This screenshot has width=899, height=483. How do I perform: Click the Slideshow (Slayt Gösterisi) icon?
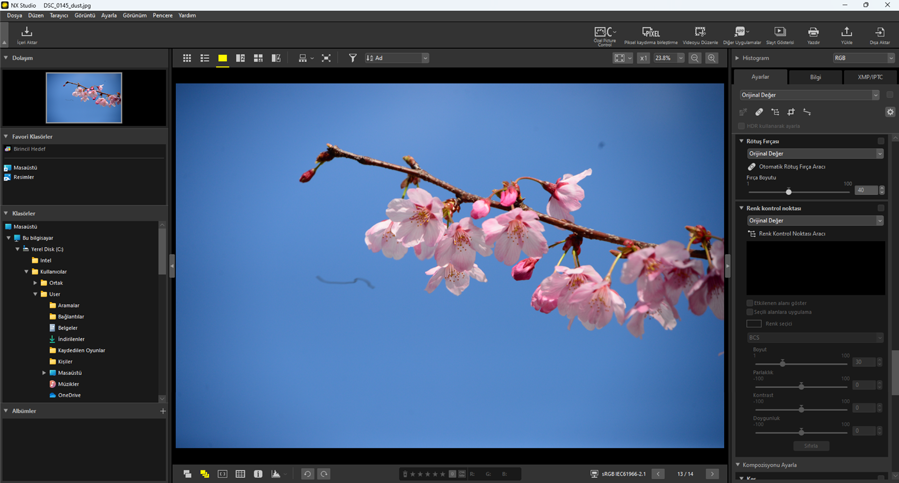pos(779,33)
